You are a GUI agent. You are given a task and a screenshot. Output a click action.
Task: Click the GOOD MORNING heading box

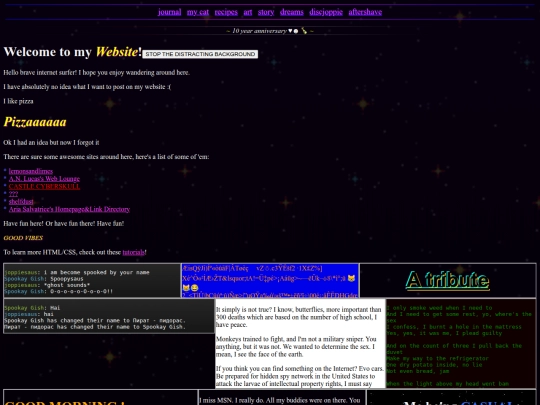(101, 397)
